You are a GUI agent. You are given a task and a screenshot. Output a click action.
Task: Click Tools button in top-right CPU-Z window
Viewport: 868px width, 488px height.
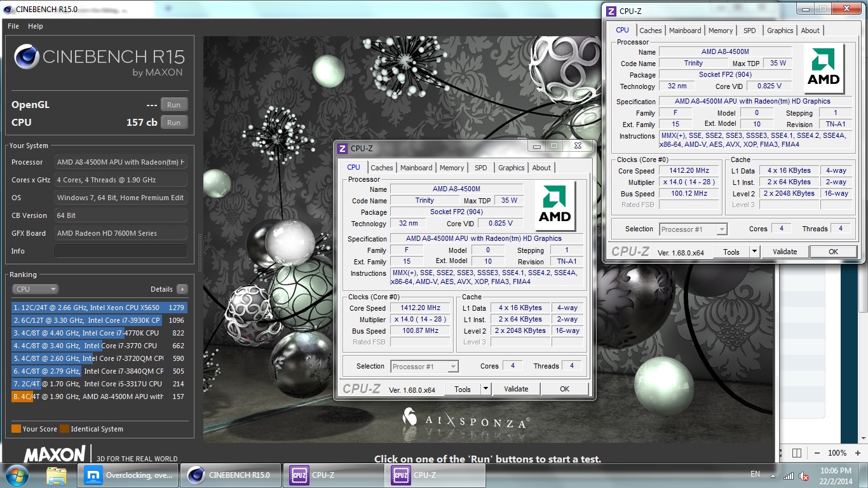pos(731,252)
